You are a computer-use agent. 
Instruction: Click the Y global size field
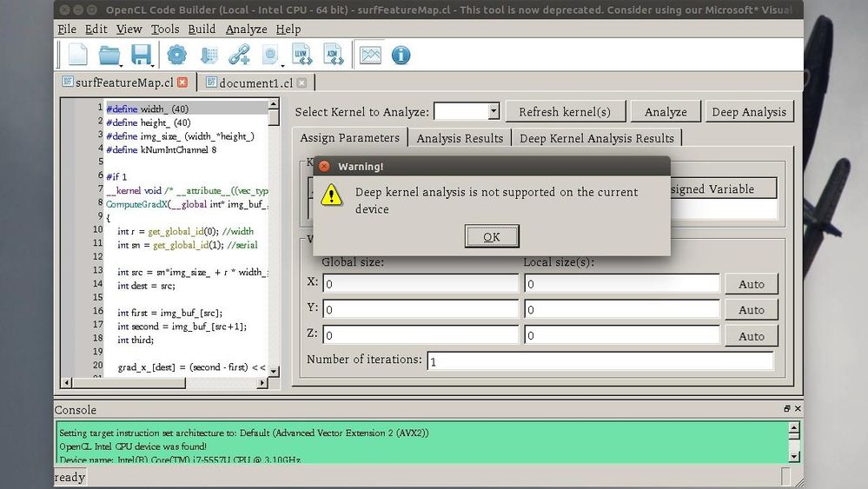421,310
